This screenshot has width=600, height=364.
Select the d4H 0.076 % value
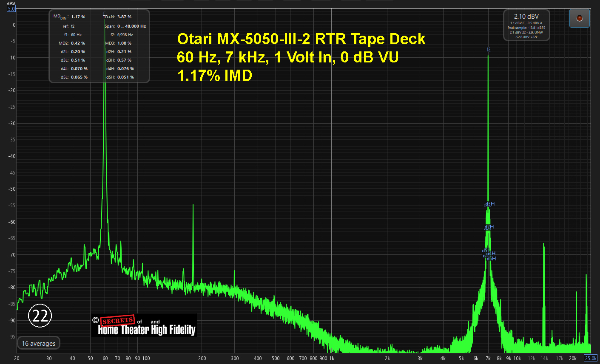pos(125,69)
